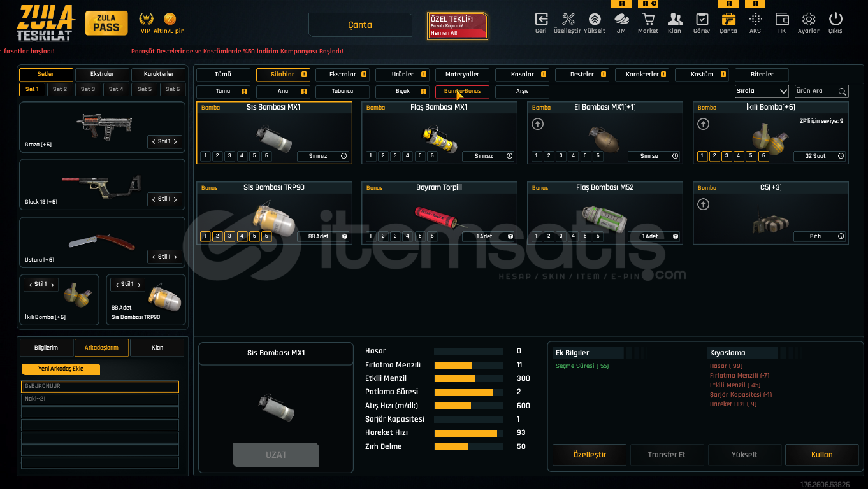Next style arrow for Ustura [+6]
Screen dimensions: 868x491
pyautogui.click(x=175, y=257)
